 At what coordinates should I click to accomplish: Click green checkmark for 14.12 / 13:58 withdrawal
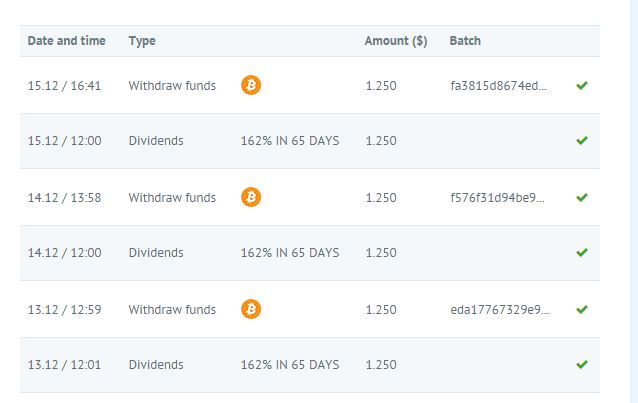582,198
